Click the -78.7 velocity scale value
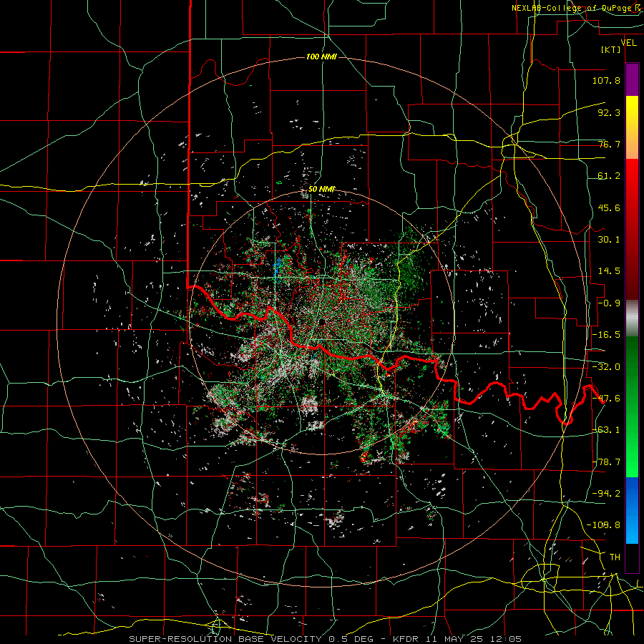 (606, 462)
